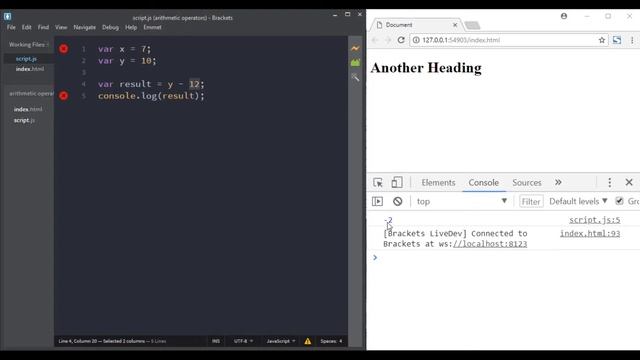The width and height of the screenshot is (640, 360).
Task: Open the View menu in Brackets
Action: coord(61,27)
